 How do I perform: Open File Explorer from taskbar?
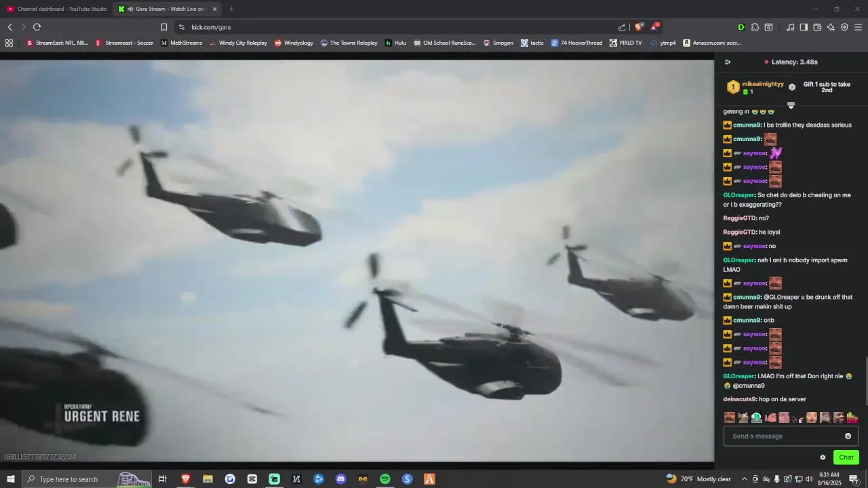[x=208, y=479]
